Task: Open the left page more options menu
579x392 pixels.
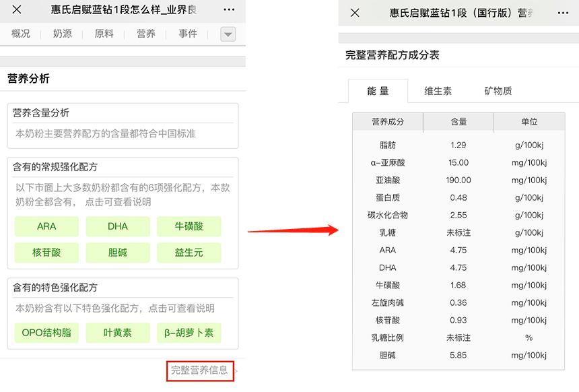Action: coord(229,9)
